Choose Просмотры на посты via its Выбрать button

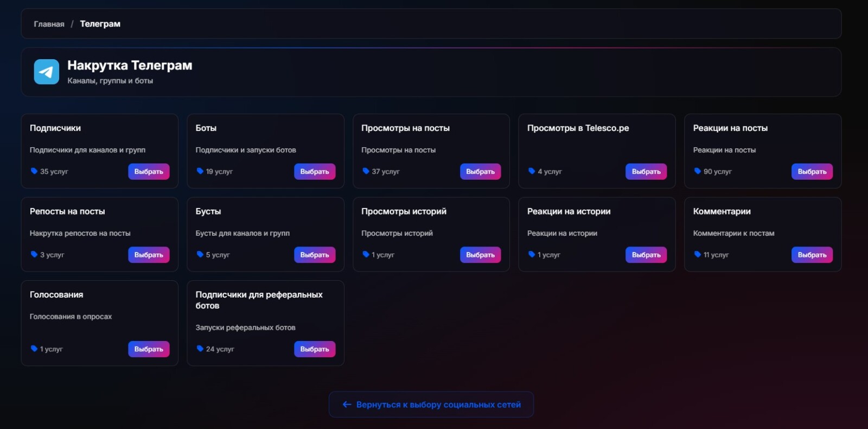tap(480, 172)
